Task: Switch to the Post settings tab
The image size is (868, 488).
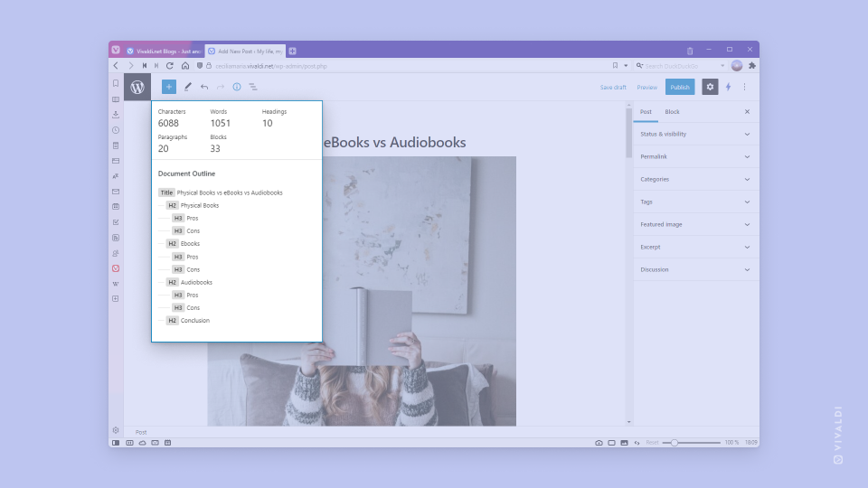Action: pos(646,112)
